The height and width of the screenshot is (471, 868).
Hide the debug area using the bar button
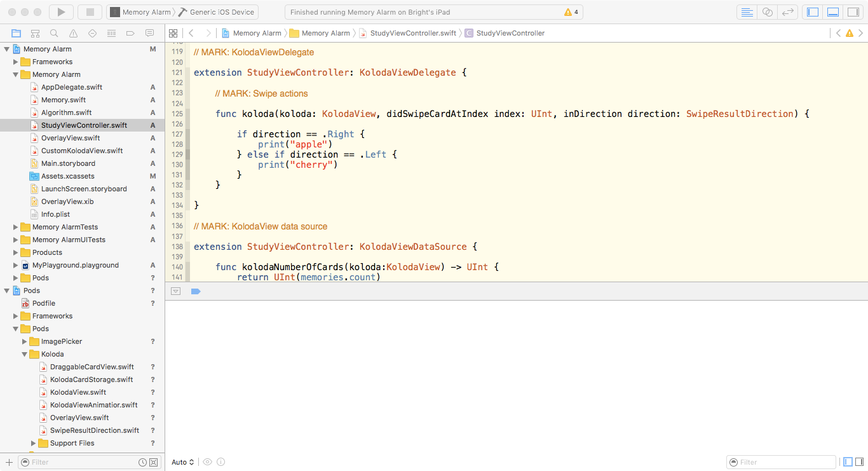pyautogui.click(x=176, y=291)
